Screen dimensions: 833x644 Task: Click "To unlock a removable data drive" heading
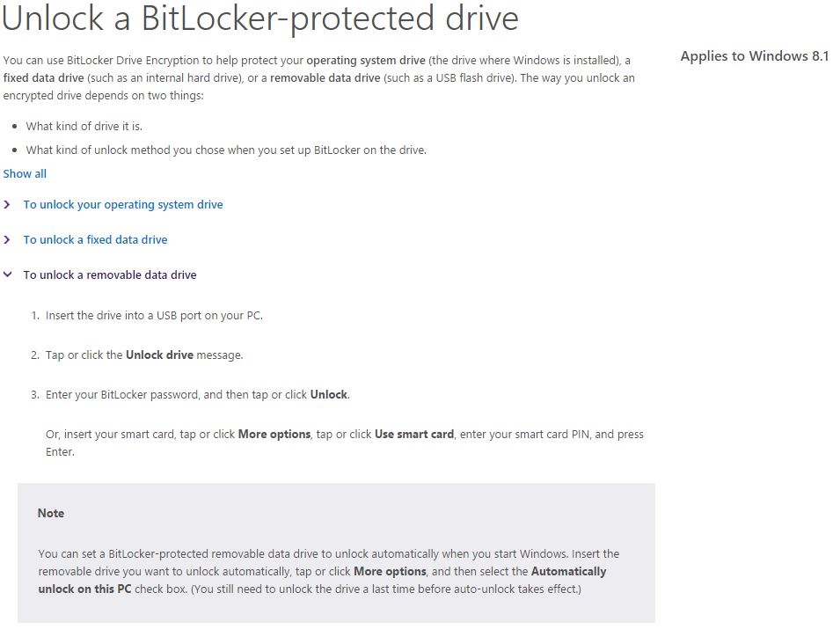point(110,274)
